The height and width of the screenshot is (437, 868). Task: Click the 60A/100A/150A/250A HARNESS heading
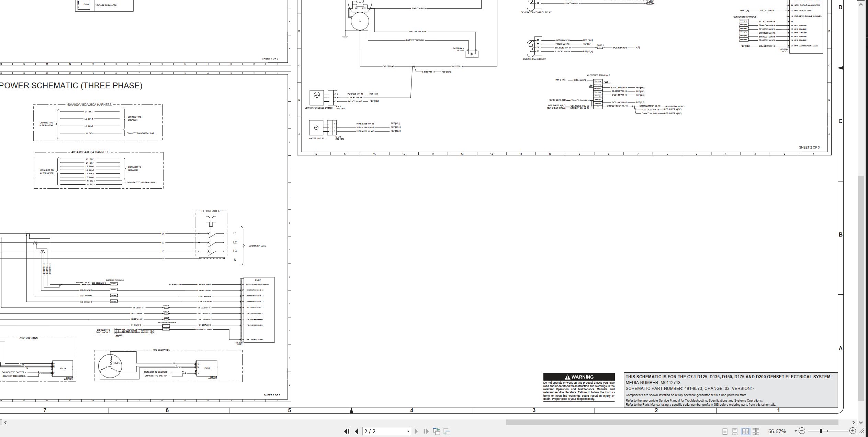(x=89, y=105)
